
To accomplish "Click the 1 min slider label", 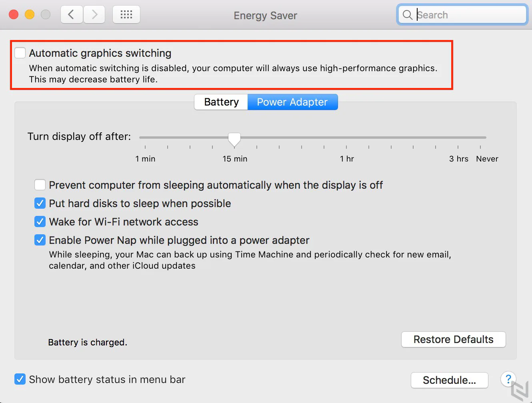I will (145, 159).
